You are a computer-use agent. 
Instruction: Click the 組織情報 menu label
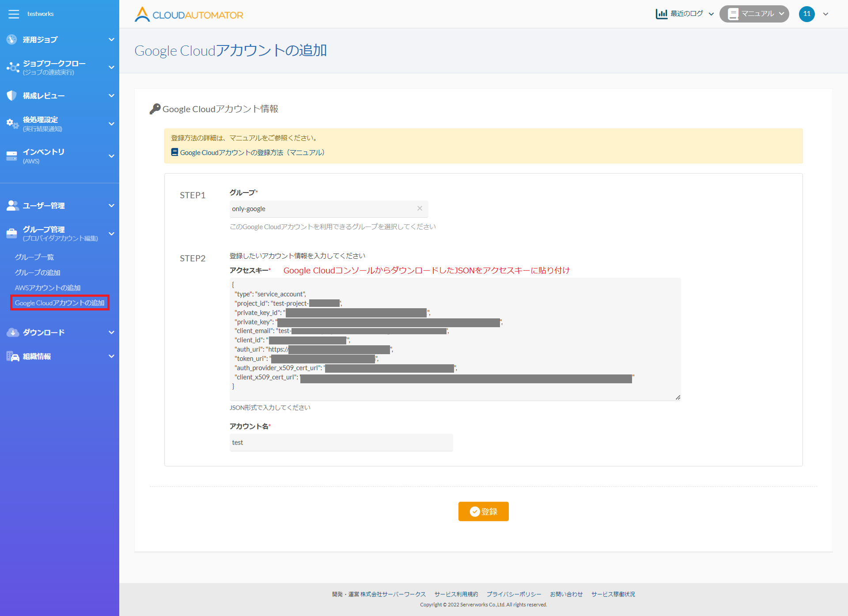tap(37, 356)
